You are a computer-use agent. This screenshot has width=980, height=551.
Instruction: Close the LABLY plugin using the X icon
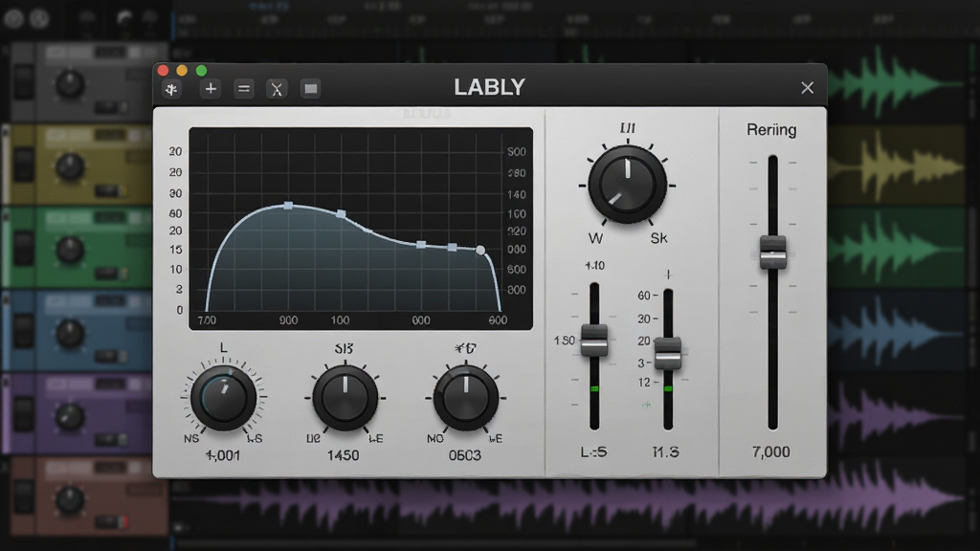[808, 88]
